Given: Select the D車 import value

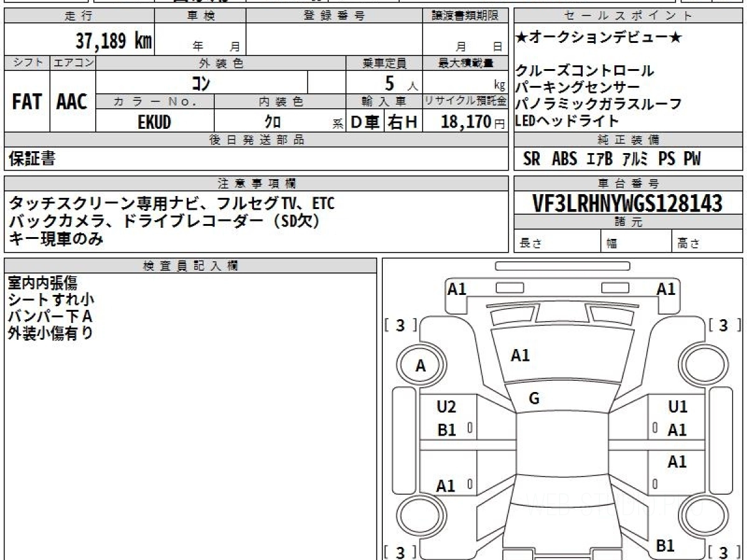Looking at the screenshot, I should (365, 122).
